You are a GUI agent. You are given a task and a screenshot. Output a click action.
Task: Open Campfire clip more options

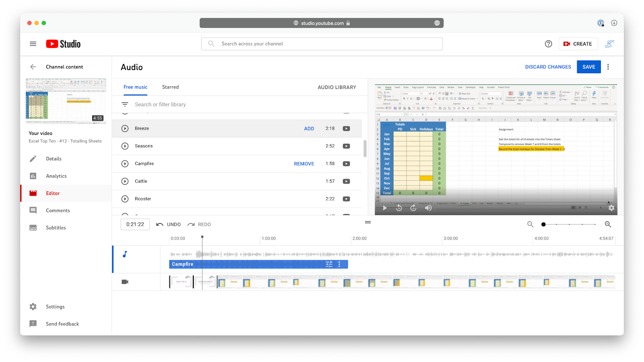(x=339, y=264)
